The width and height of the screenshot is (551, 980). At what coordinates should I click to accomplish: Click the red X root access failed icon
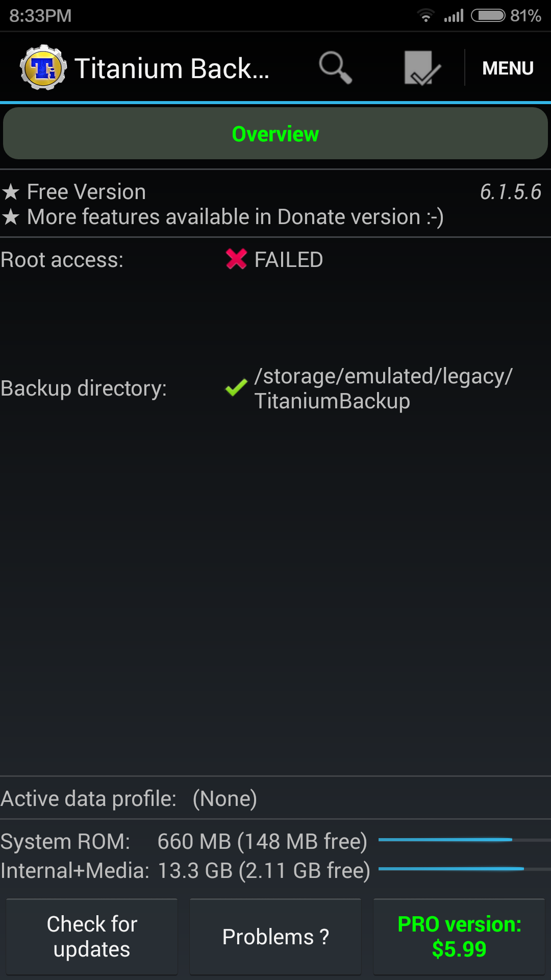(x=236, y=259)
